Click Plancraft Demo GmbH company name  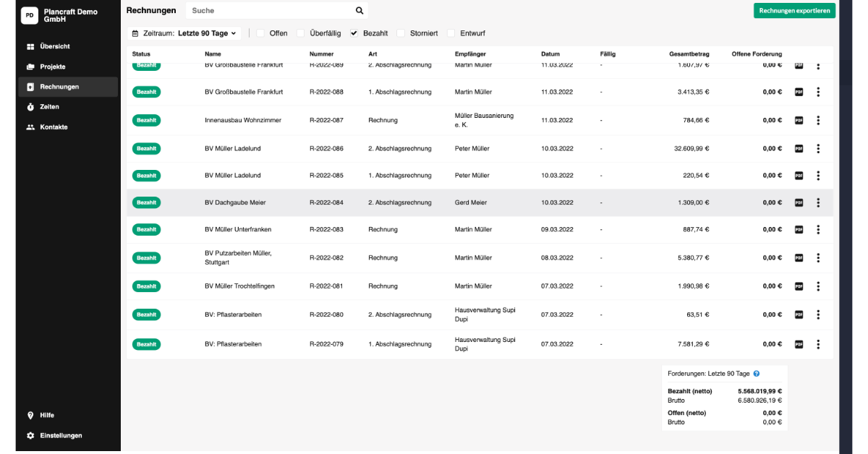pyautogui.click(x=70, y=15)
